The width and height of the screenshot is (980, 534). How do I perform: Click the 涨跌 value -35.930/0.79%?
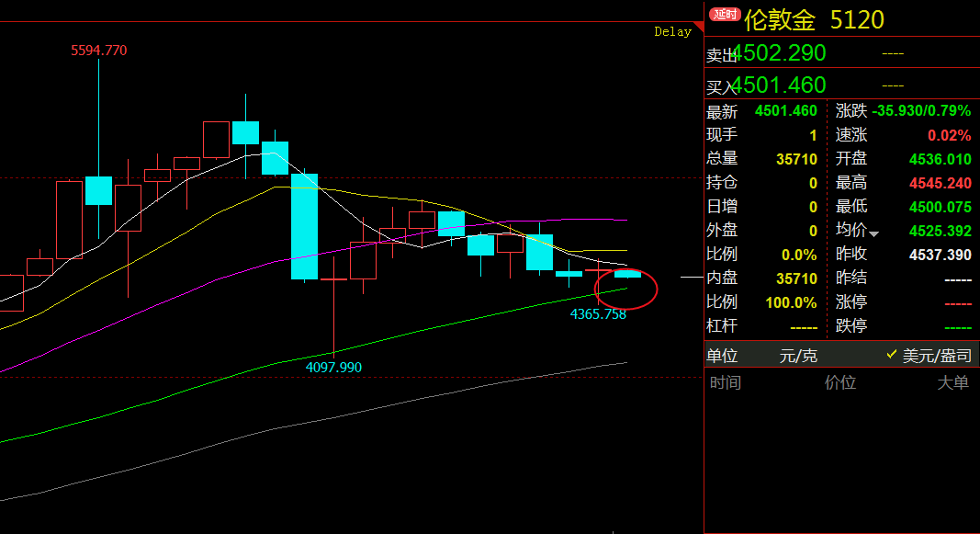click(x=921, y=111)
